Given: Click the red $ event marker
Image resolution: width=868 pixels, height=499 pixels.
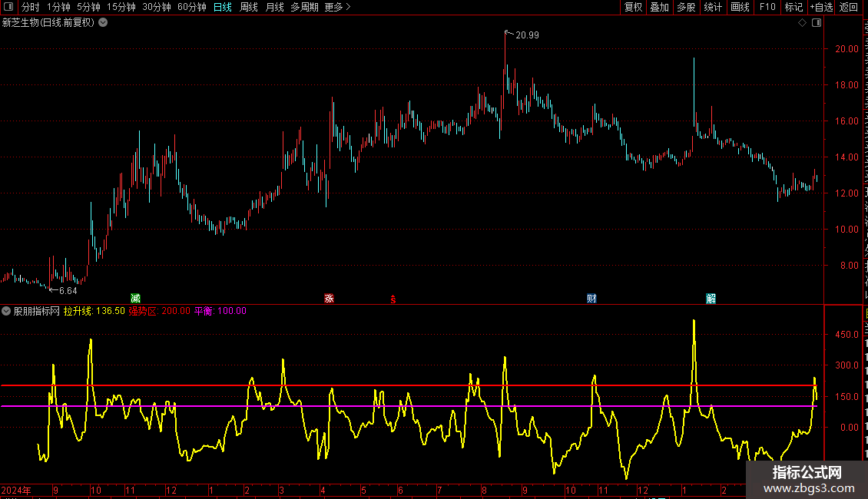Looking at the screenshot, I should pyautogui.click(x=393, y=299).
